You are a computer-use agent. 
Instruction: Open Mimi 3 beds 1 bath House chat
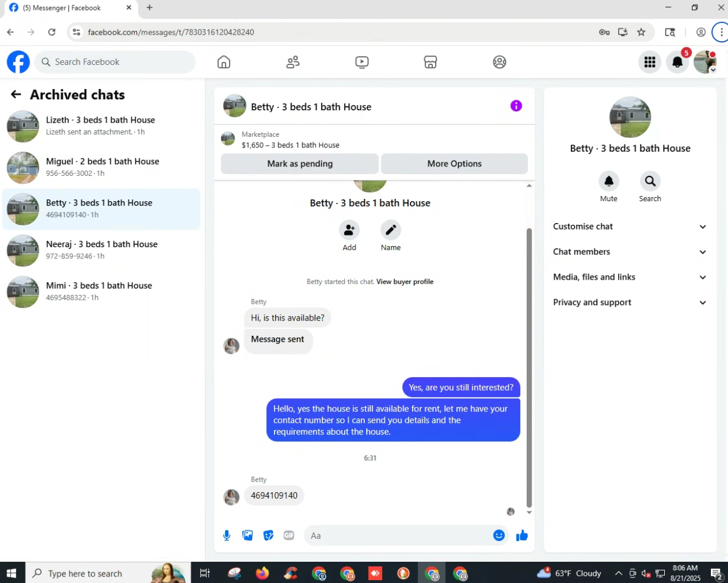102,291
